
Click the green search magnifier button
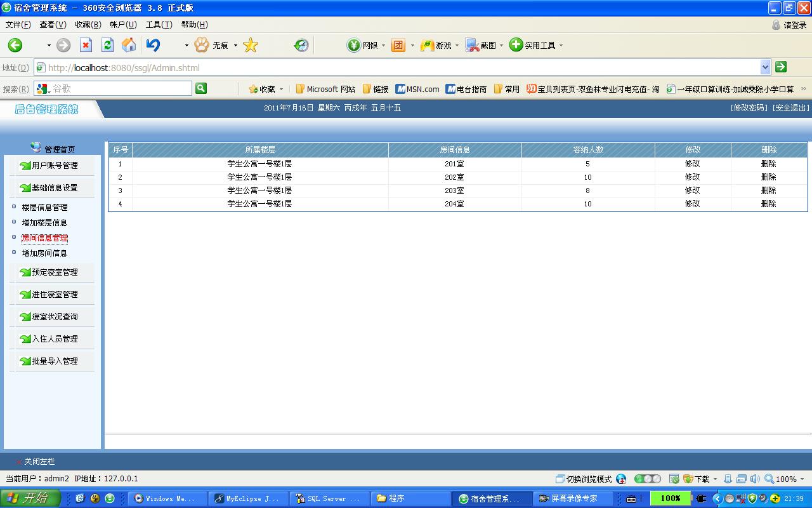[x=201, y=89]
